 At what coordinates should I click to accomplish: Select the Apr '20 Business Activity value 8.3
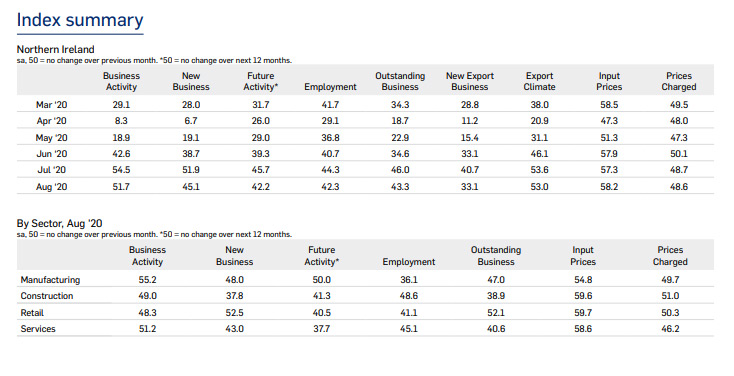(x=121, y=121)
